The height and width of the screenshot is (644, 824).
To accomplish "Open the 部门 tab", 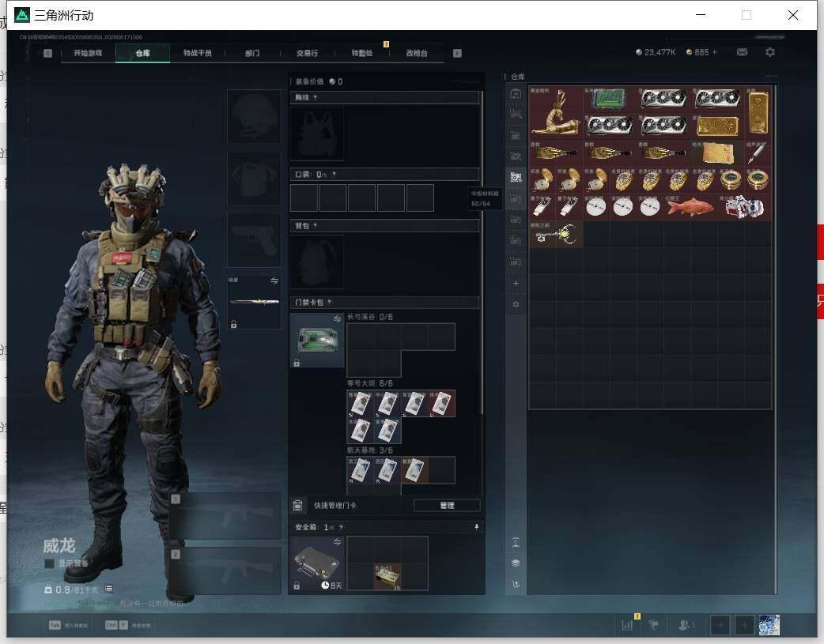I will [252, 53].
